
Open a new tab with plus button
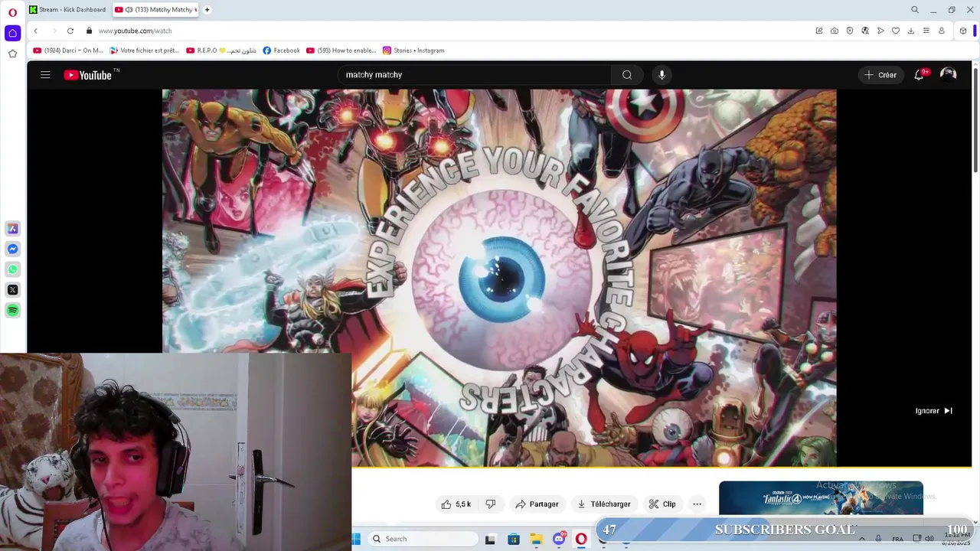[x=207, y=10]
